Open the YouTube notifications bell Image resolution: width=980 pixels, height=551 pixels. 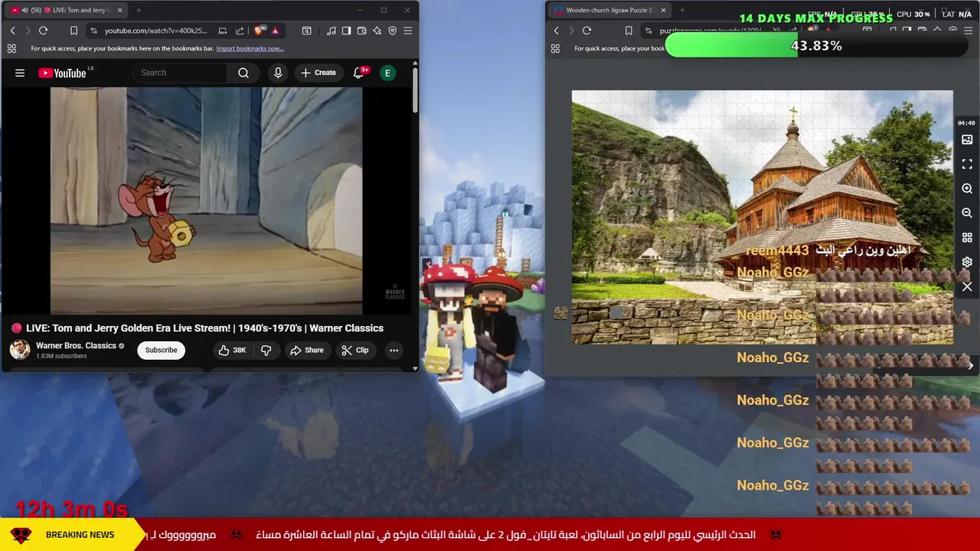358,73
